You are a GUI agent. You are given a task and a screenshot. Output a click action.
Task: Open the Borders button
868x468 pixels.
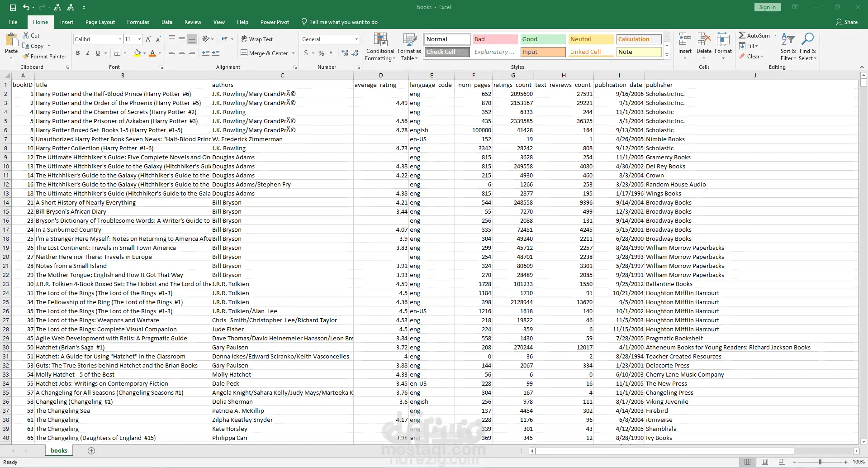tap(118, 53)
